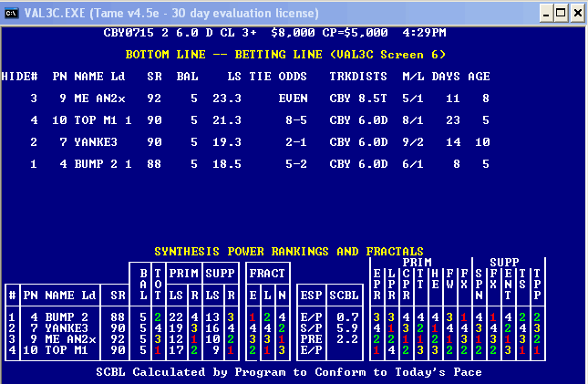588x384 pixels.
Task: Click the SCBL value 2.2
Action: point(347,339)
